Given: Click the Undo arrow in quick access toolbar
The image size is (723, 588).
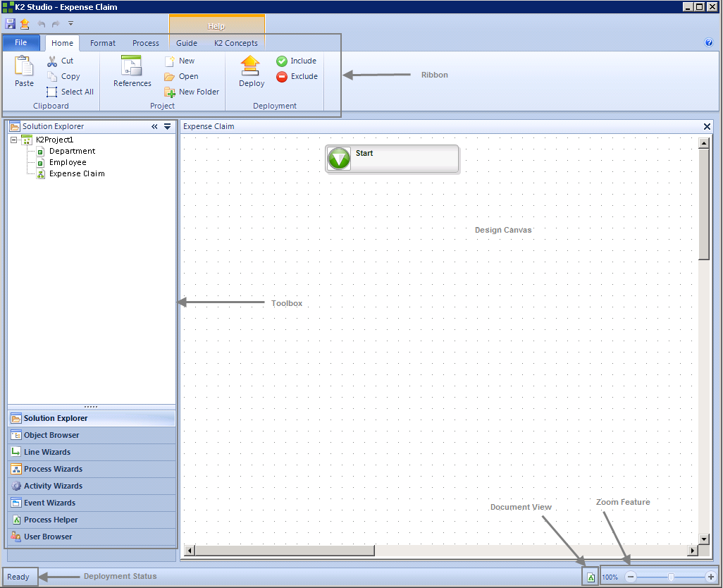Looking at the screenshot, I should click(42, 23).
